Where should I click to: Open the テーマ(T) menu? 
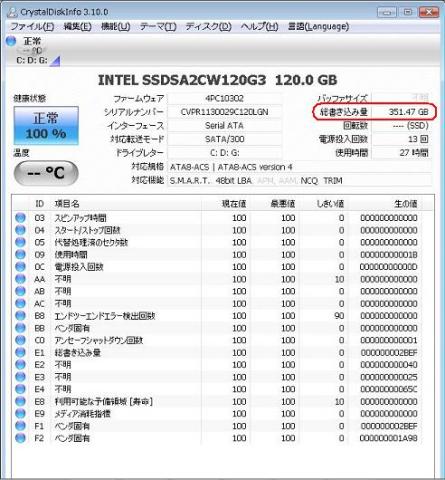tap(158, 26)
